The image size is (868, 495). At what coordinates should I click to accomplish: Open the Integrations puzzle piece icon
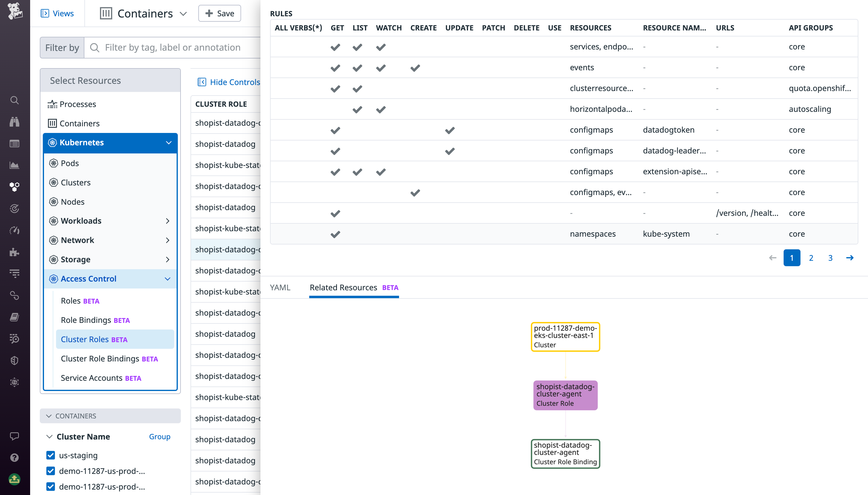14,252
